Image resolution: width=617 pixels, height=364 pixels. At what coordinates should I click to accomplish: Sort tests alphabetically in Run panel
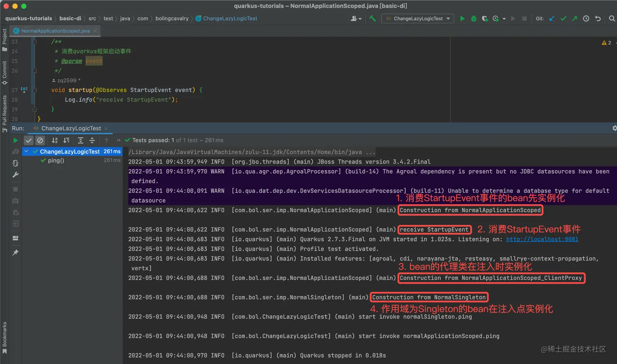(x=55, y=140)
